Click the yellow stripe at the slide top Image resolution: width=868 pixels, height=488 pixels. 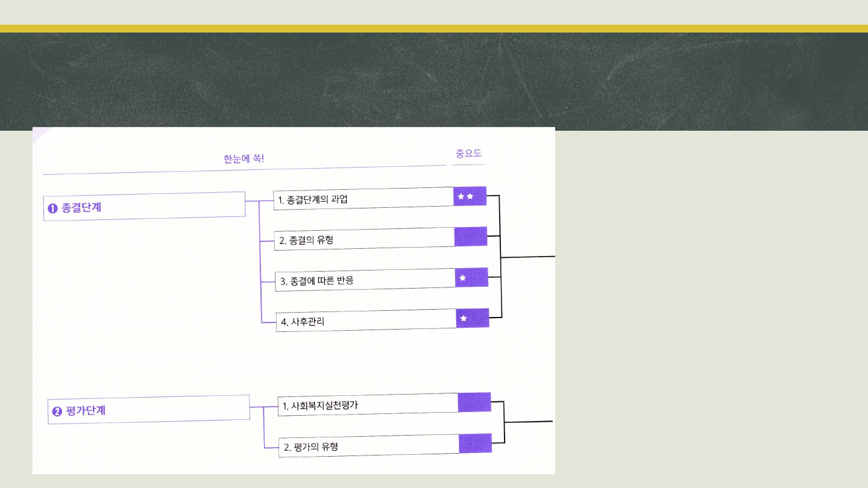434,28
